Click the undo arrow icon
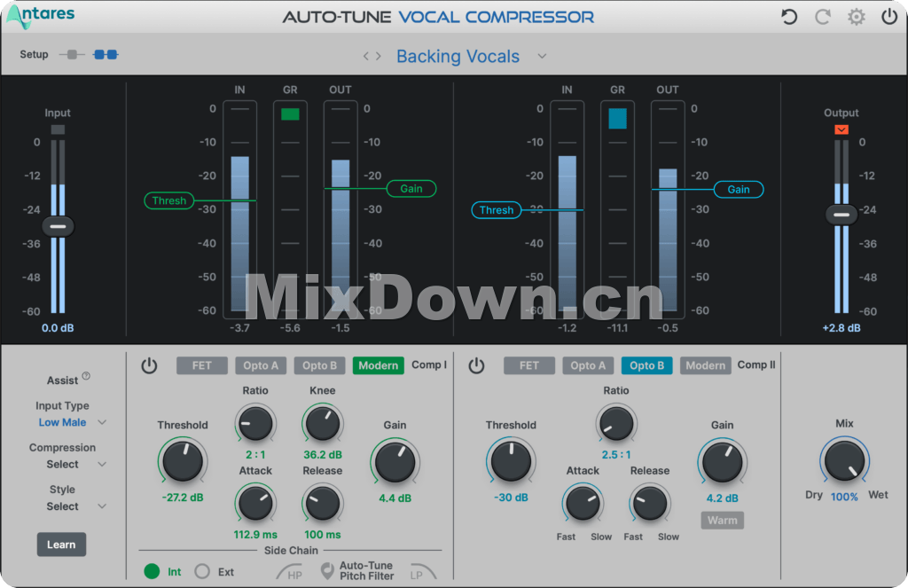The width and height of the screenshot is (908, 588). (x=788, y=17)
